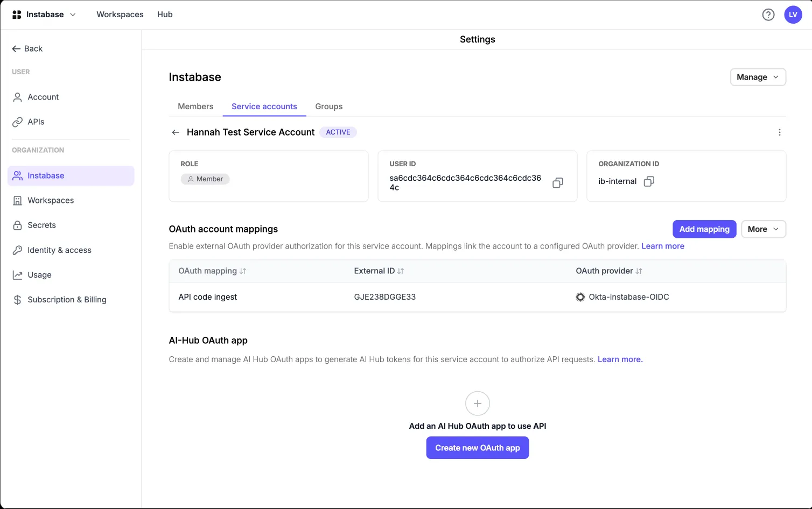Expand the Instabase header dropdown chevron

click(x=73, y=15)
